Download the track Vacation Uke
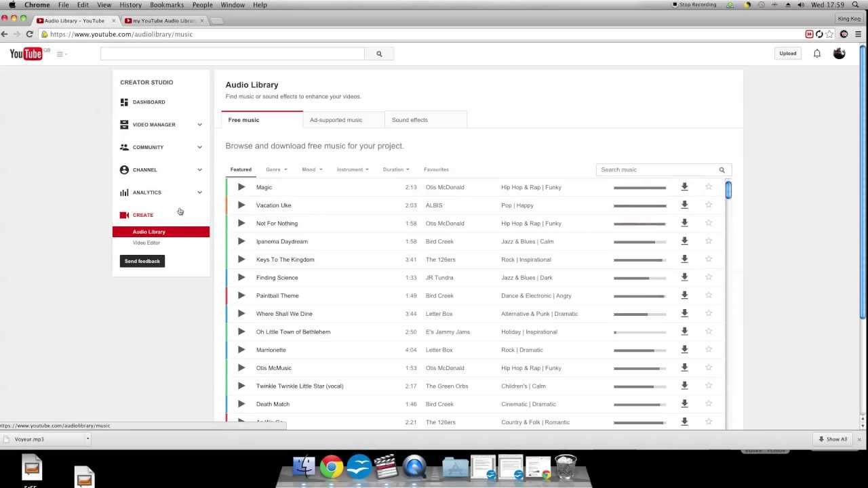Viewport: 868px width, 488px height. [684, 205]
